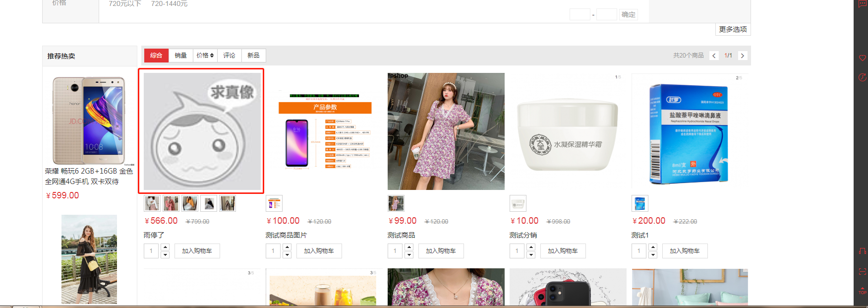Open 求真像 placeholder product image
This screenshot has width=868, height=308.
[x=202, y=131]
